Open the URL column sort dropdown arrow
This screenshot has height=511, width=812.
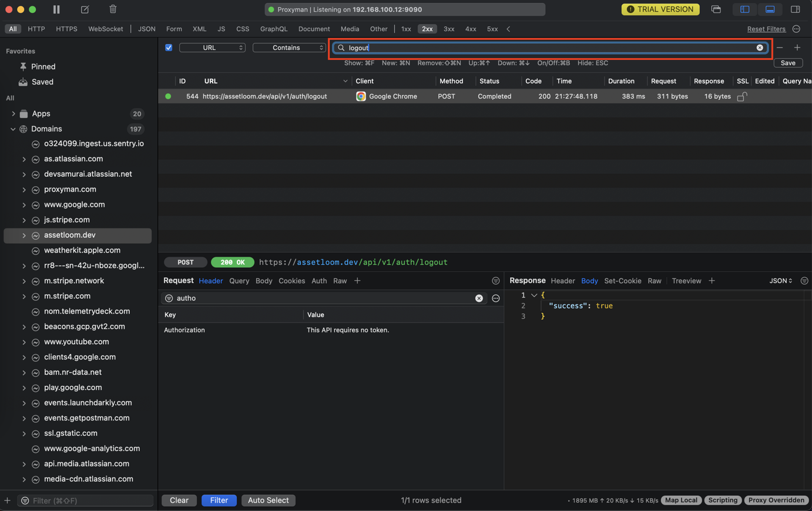(345, 81)
